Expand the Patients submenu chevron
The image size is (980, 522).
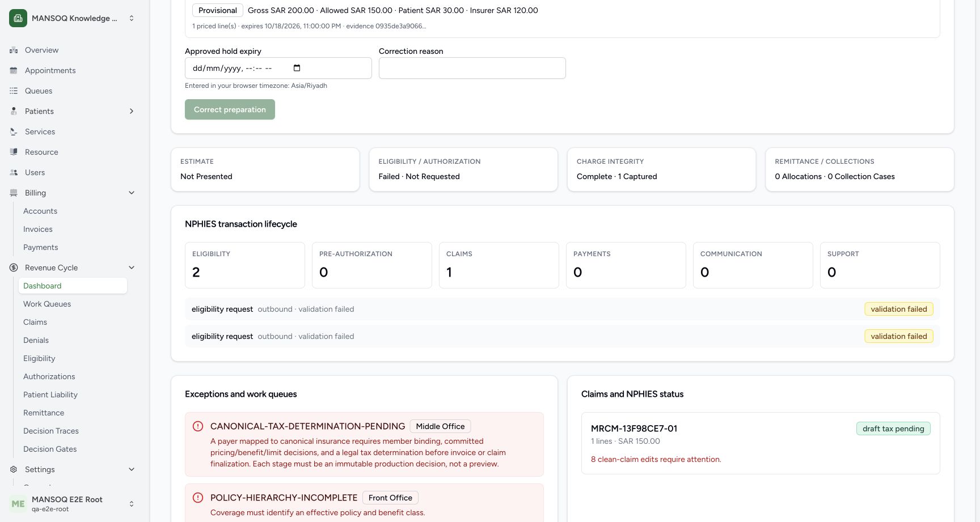point(132,111)
